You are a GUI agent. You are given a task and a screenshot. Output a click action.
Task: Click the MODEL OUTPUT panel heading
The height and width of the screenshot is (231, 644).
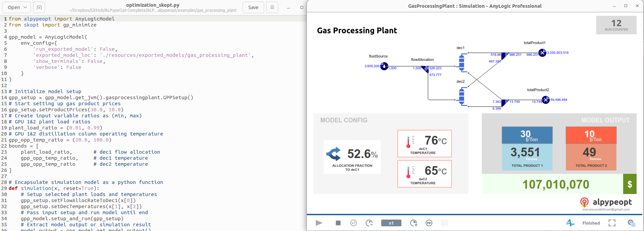[605, 120]
